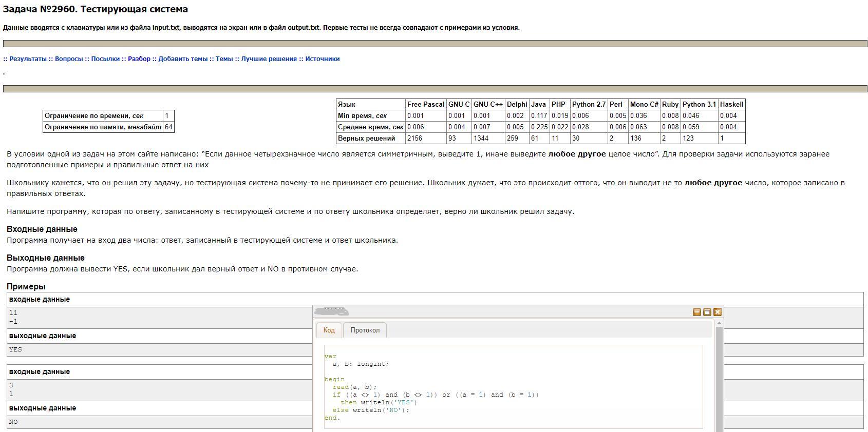The image size is (868, 432).
Task: Click the YES output in first example
Action: [x=15, y=349]
